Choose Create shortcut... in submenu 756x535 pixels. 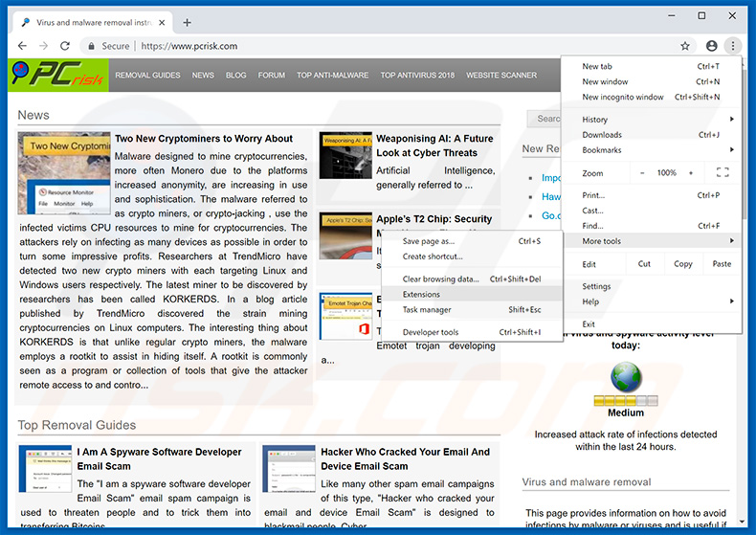(x=472, y=256)
